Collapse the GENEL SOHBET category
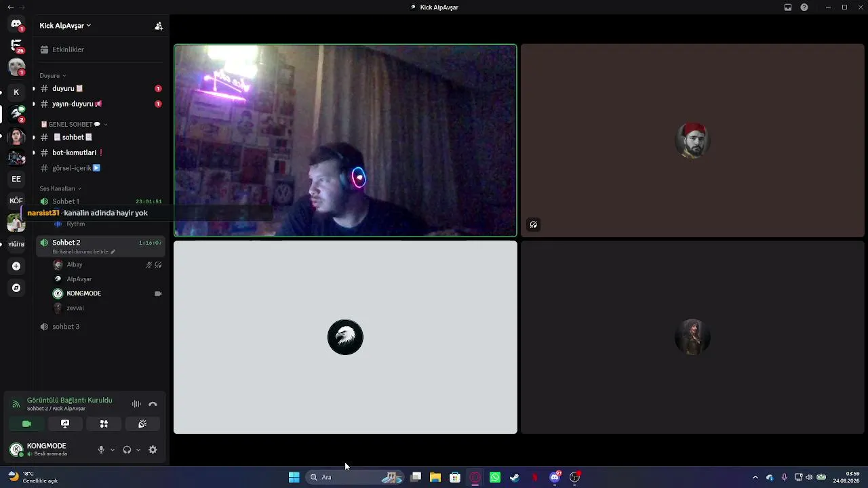Screen dimensions: 868x488 [74, 125]
